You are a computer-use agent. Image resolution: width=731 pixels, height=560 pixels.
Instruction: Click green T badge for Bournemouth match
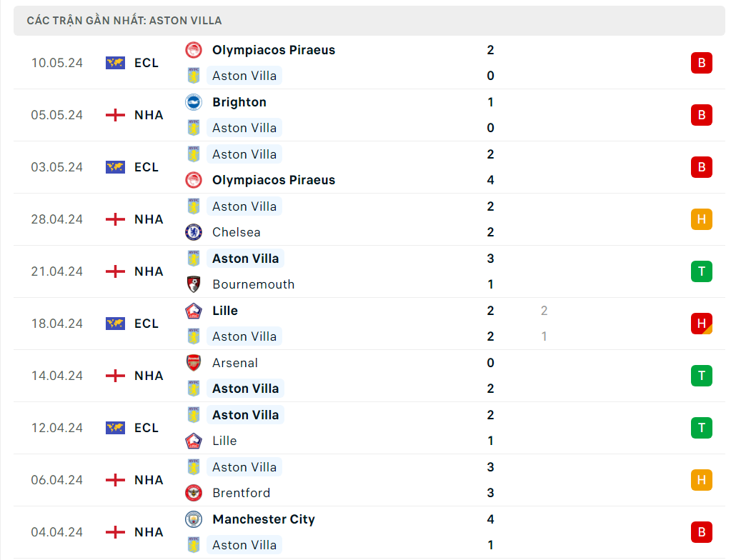coord(701,271)
